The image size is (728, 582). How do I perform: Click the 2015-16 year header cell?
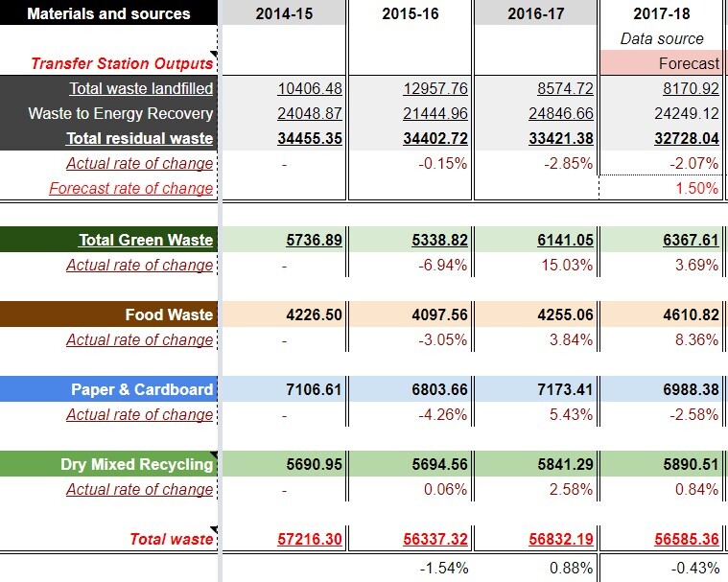tap(411, 13)
